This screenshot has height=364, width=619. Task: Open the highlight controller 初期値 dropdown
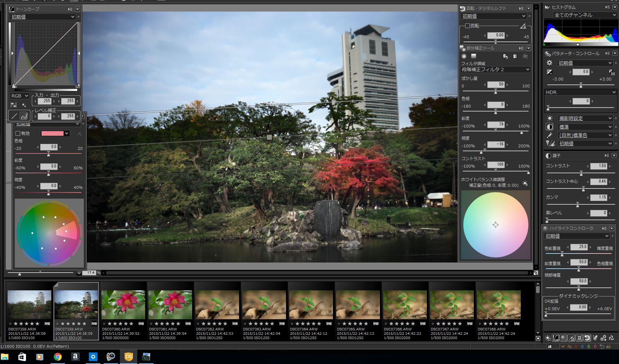coord(577,236)
